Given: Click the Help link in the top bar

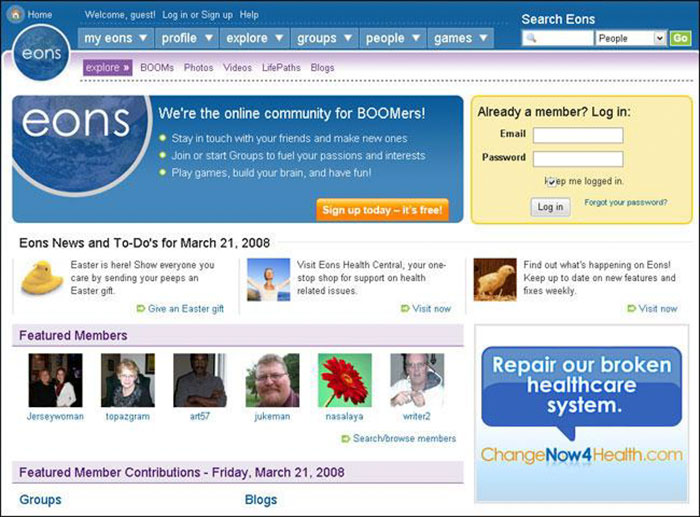Looking at the screenshot, I should pos(249,15).
